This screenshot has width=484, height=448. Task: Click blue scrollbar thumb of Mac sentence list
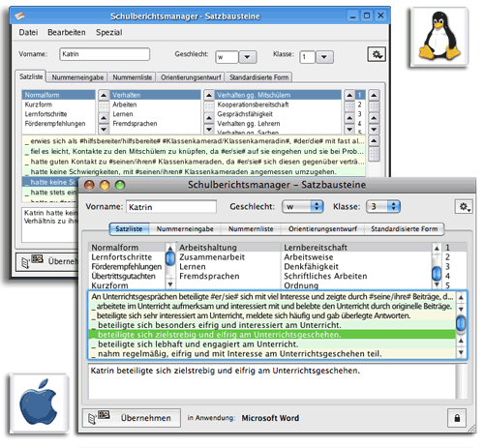pos(461,324)
